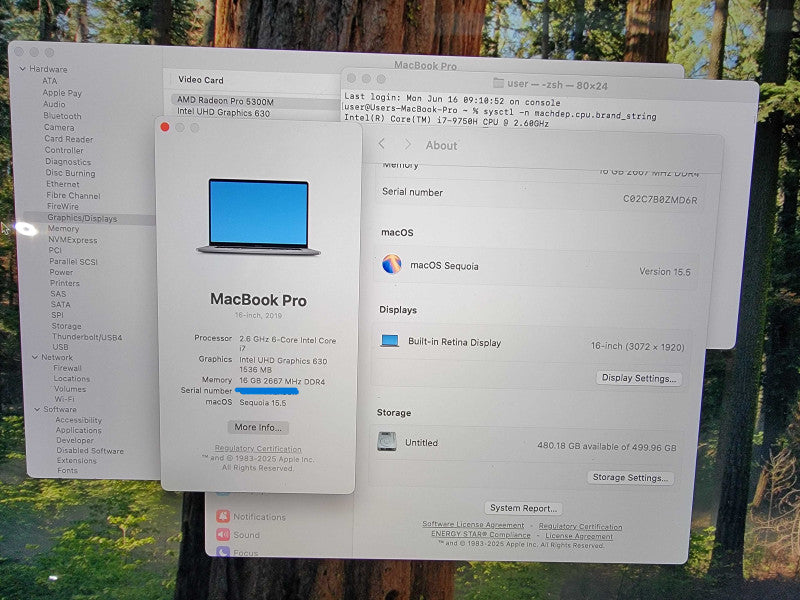Open ENERGY STAR Compliance link

(x=481, y=535)
